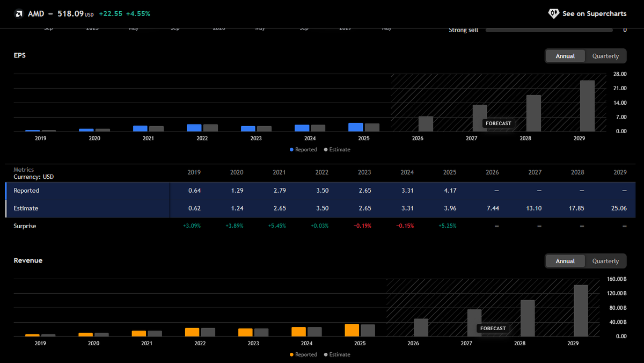Click the Revenue FORECAST label
Image resolution: width=644 pixels, height=363 pixels.
(493, 329)
